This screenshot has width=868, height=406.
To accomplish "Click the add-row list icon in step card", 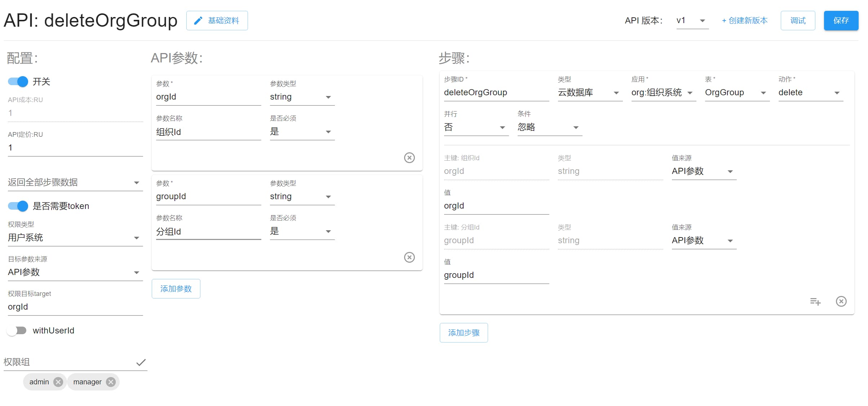I will 815,301.
